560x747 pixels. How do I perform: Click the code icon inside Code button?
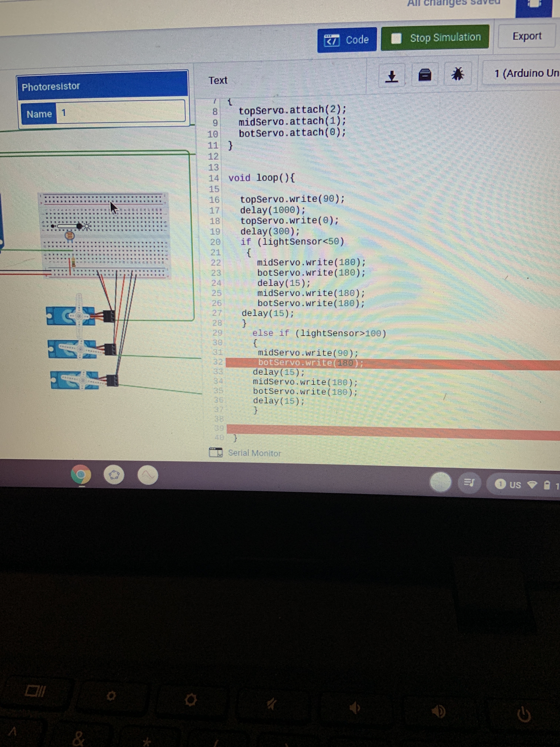(x=331, y=41)
